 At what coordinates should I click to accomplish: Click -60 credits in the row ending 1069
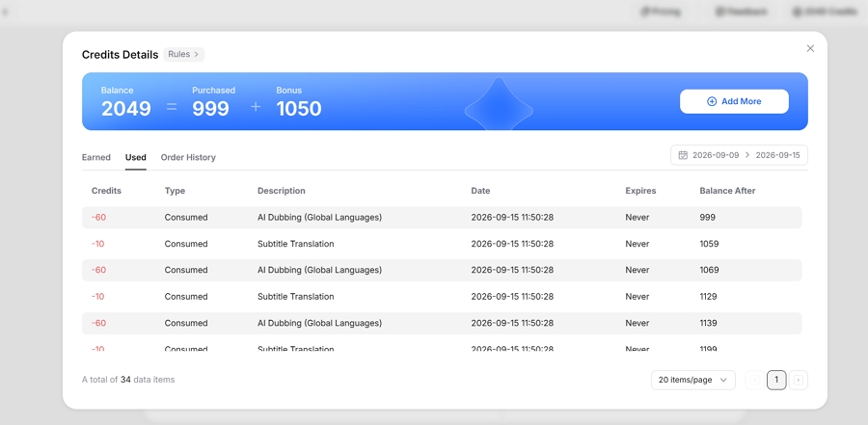click(98, 270)
